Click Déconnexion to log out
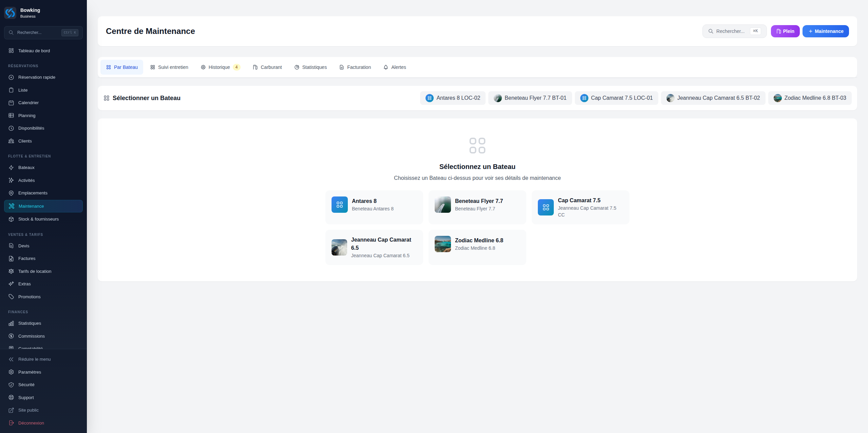This screenshot has height=433, width=868. (43, 423)
